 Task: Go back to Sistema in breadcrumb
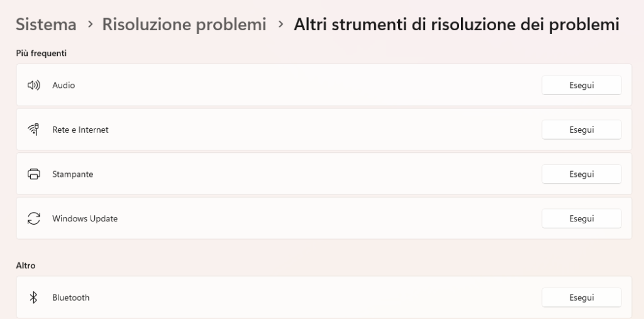[46, 25]
